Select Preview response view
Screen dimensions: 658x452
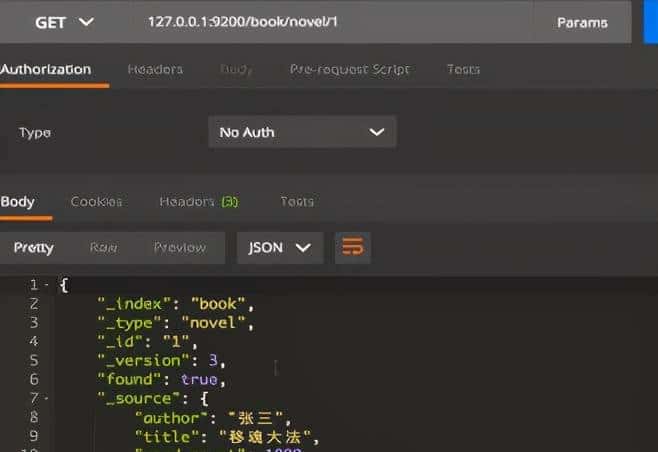(180, 248)
